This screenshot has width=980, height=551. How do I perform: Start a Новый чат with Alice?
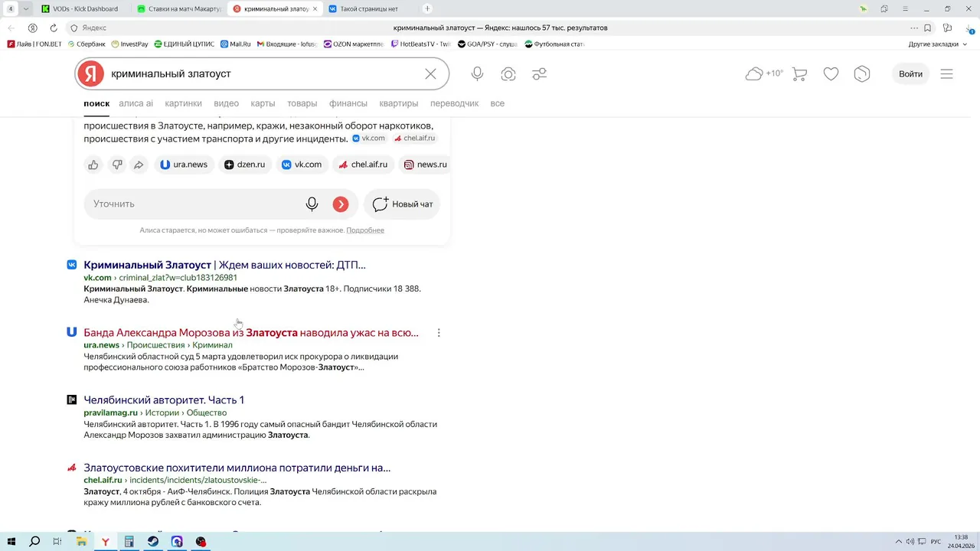click(x=403, y=204)
